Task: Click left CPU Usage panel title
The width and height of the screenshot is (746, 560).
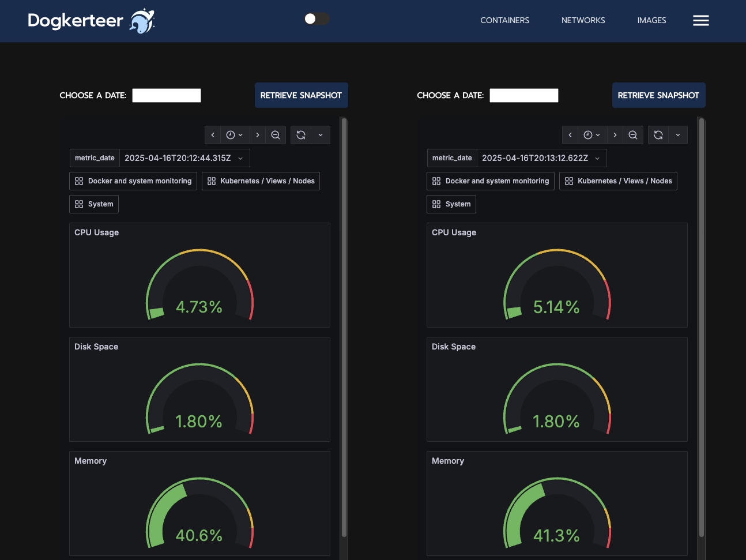Action: tap(96, 232)
